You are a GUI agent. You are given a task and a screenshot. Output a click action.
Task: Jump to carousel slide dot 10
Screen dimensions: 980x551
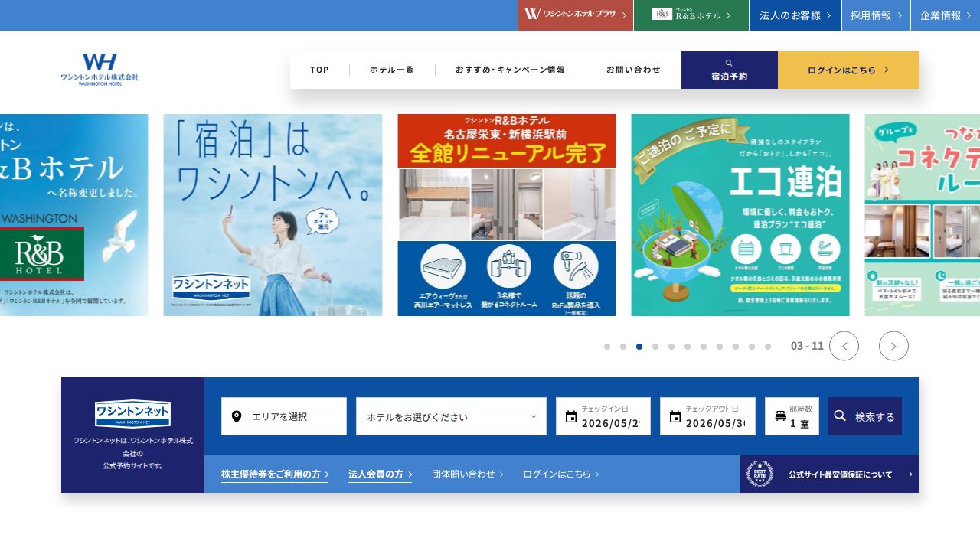pyautogui.click(x=752, y=347)
